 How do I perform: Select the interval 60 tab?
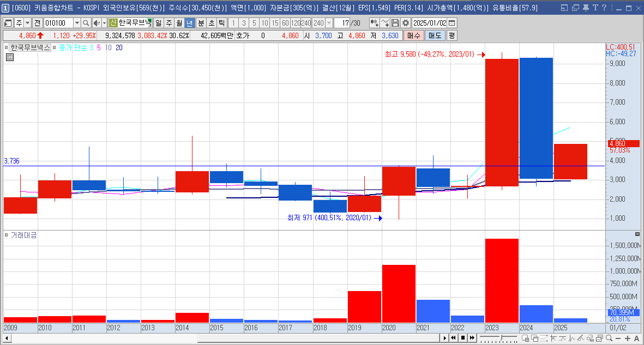[x=285, y=23]
